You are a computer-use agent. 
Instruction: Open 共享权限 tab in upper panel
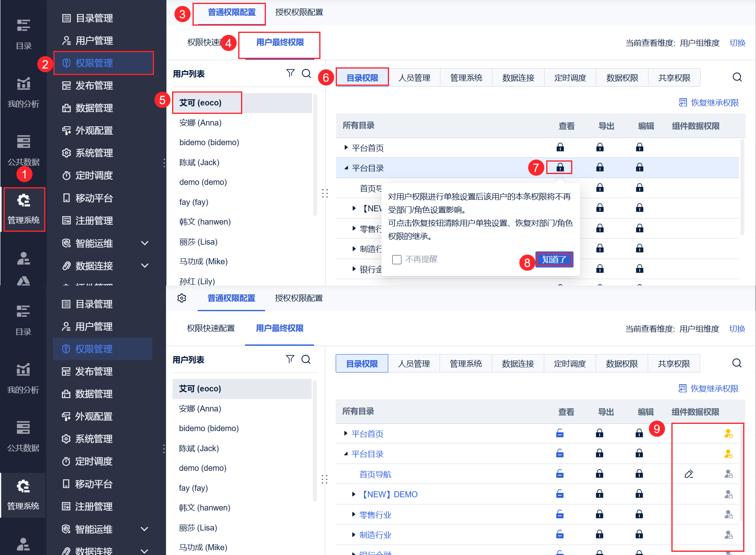pos(674,78)
